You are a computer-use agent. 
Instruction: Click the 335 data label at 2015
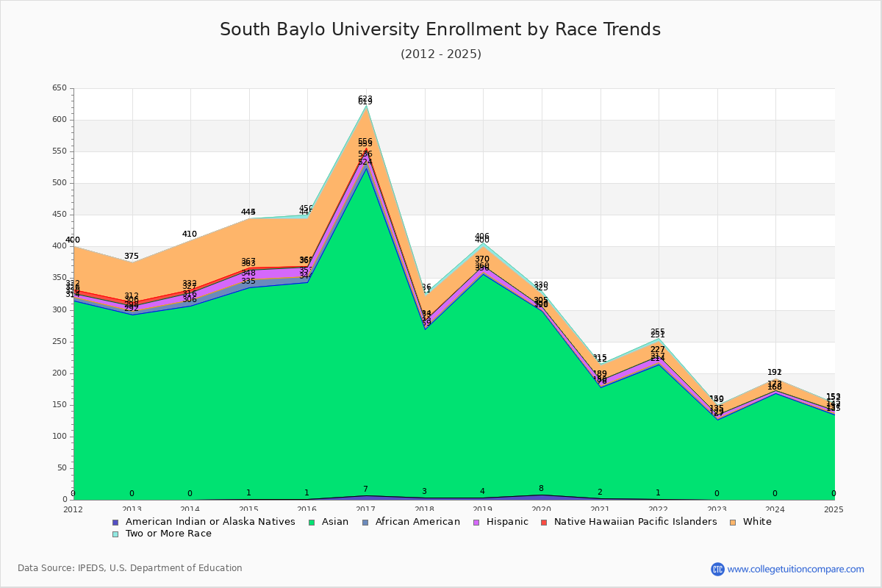tap(248, 281)
